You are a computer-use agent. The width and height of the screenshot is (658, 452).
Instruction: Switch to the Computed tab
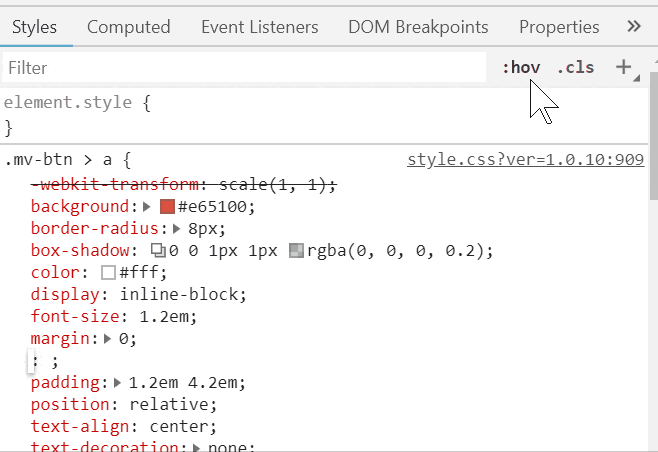pos(128,27)
